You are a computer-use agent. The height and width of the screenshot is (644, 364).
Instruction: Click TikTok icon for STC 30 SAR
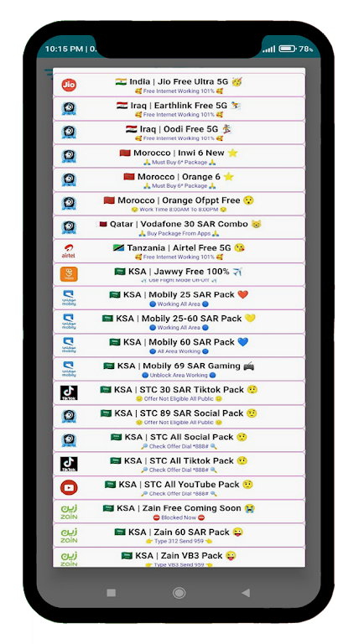pos(69,393)
